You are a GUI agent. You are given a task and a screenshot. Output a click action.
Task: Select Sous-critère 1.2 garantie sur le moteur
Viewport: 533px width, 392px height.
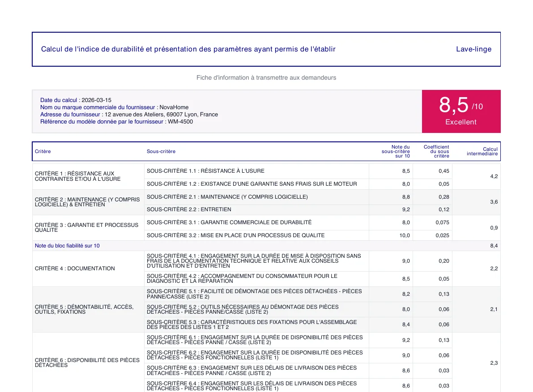click(x=252, y=183)
